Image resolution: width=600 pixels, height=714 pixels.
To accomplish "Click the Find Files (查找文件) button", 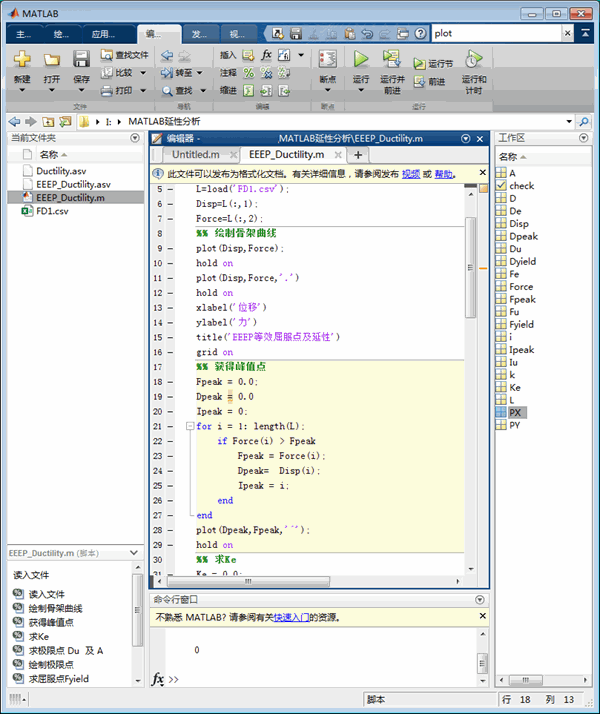I will pos(124,55).
